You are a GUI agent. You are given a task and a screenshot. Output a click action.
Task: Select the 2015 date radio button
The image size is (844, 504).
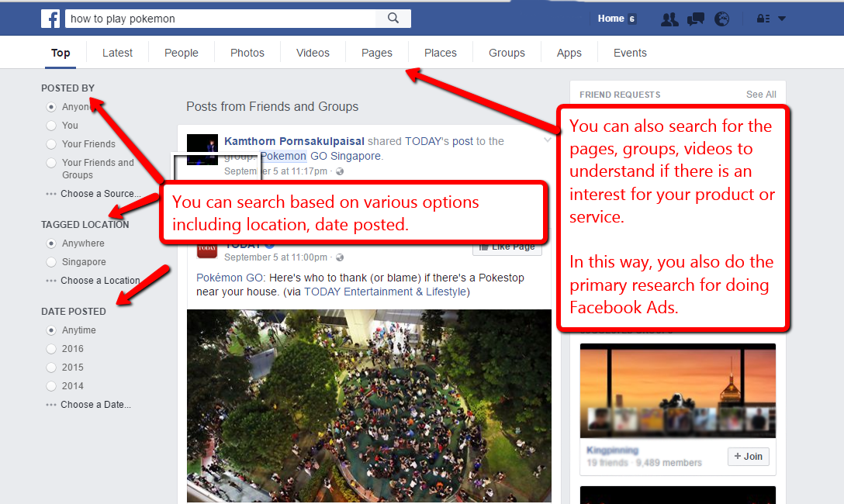coord(51,368)
